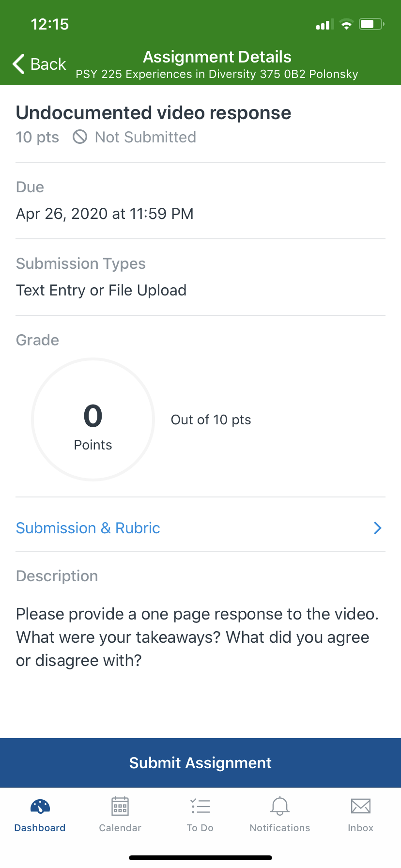401x868 pixels.
Task: Open the Calendar icon in bottom bar
Action: coord(120,806)
